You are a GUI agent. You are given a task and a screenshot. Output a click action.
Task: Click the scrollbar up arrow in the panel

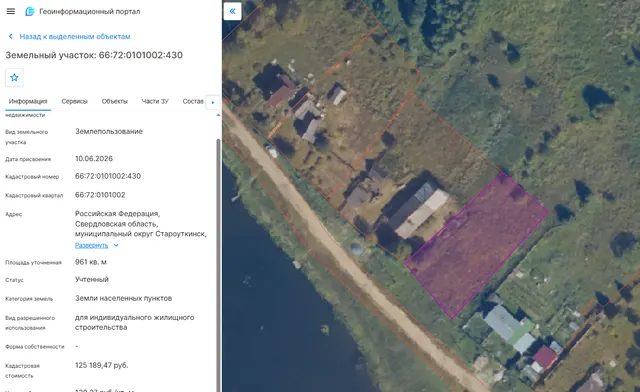(218, 116)
